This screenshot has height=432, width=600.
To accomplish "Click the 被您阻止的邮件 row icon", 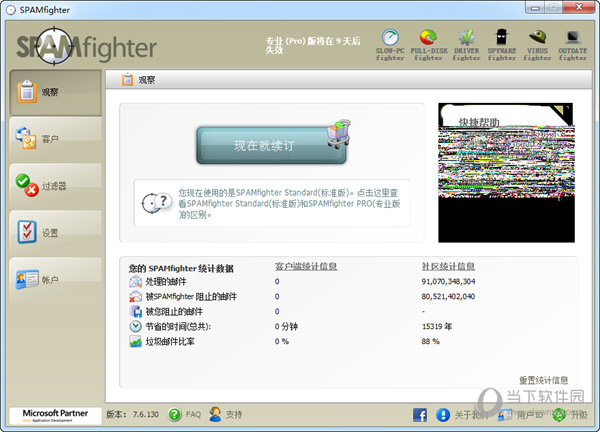I will [x=135, y=311].
